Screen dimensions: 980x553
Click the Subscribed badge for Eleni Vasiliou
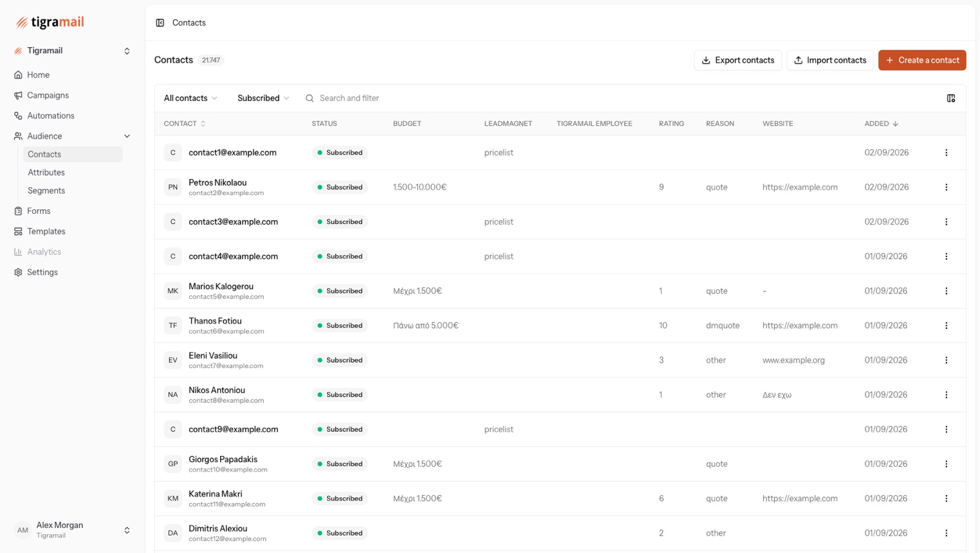[340, 361]
